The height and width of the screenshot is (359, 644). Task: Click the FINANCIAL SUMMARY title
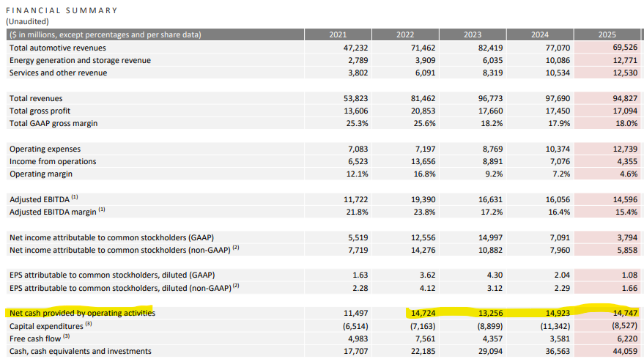tap(62, 10)
